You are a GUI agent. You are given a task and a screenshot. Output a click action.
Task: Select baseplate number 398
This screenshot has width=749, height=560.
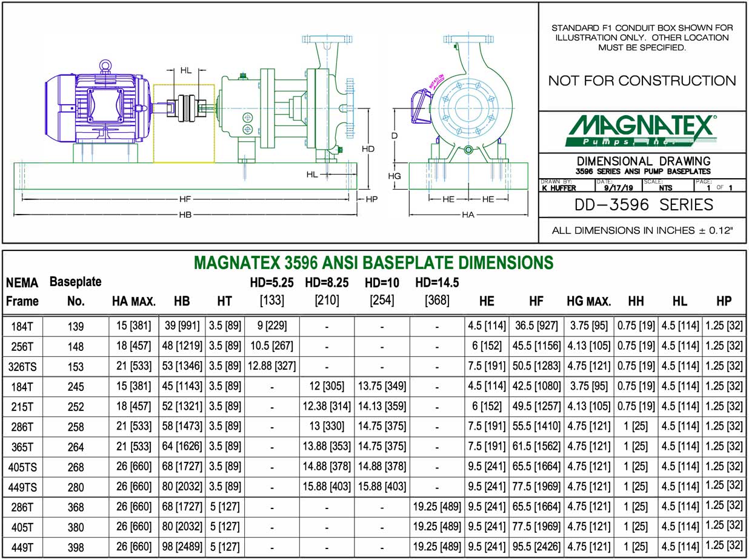pos(76,547)
